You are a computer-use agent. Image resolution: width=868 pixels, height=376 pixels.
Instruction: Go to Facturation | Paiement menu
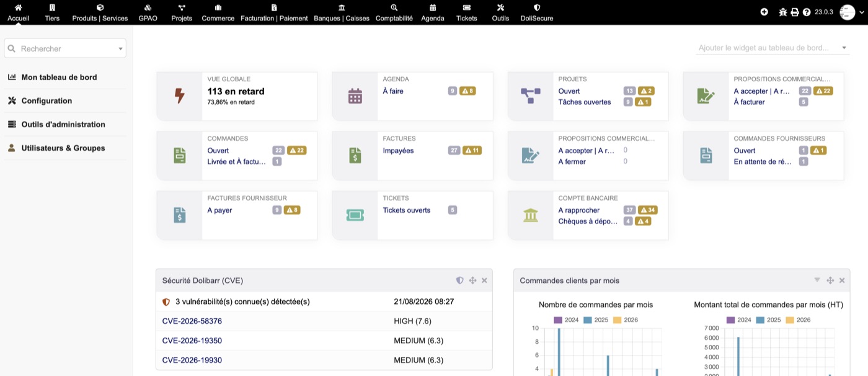(275, 12)
